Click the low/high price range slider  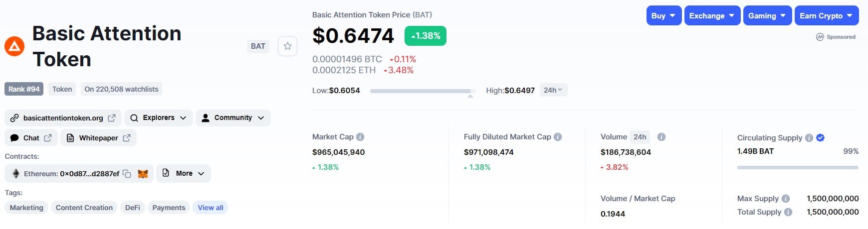pyautogui.click(x=423, y=91)
